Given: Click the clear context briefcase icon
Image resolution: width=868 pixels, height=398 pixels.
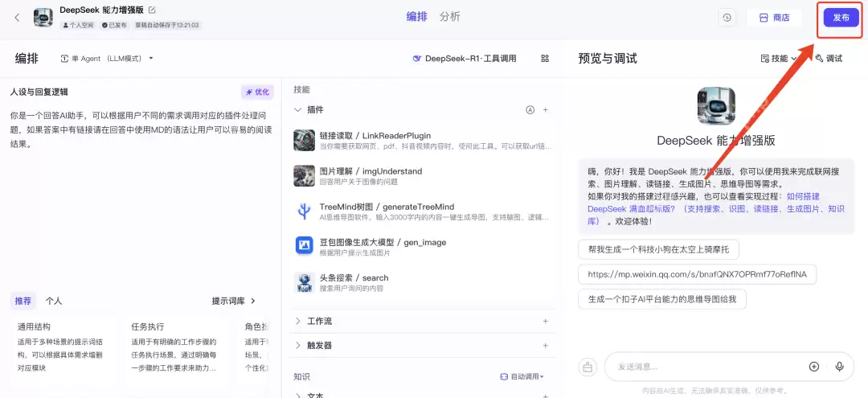Looking at the screenshot, I should tap(588, 367).
